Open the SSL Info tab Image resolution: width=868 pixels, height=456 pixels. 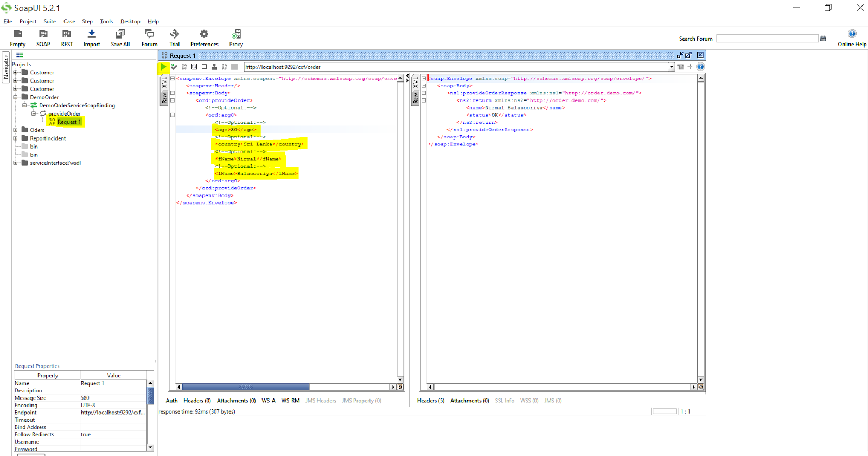point(505,401)
